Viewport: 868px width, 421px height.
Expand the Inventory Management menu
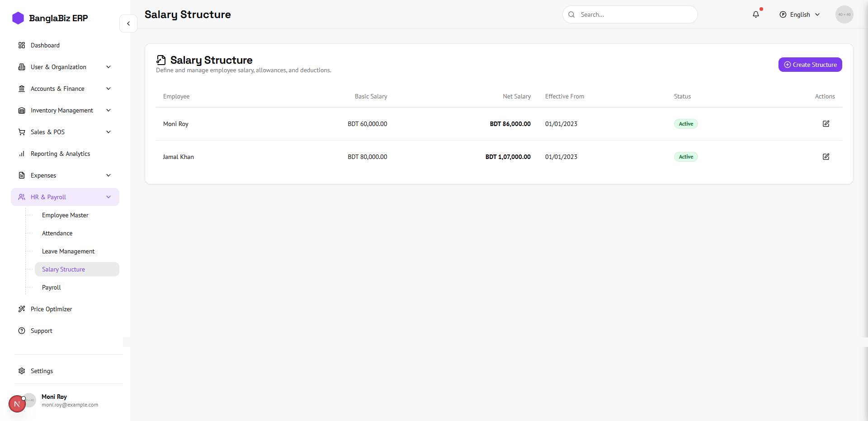pyautogui.click(x=65, y=110)
